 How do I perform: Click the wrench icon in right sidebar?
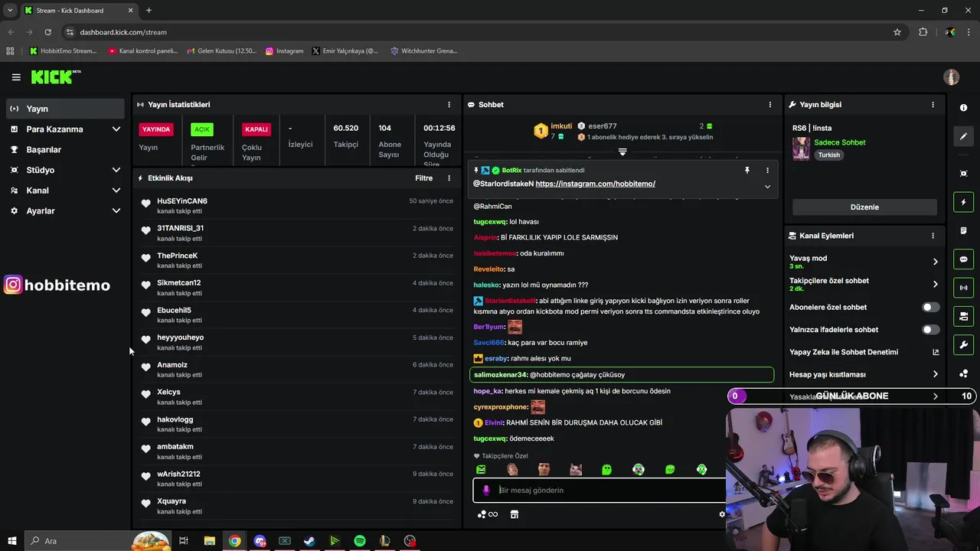pos(963,345)
